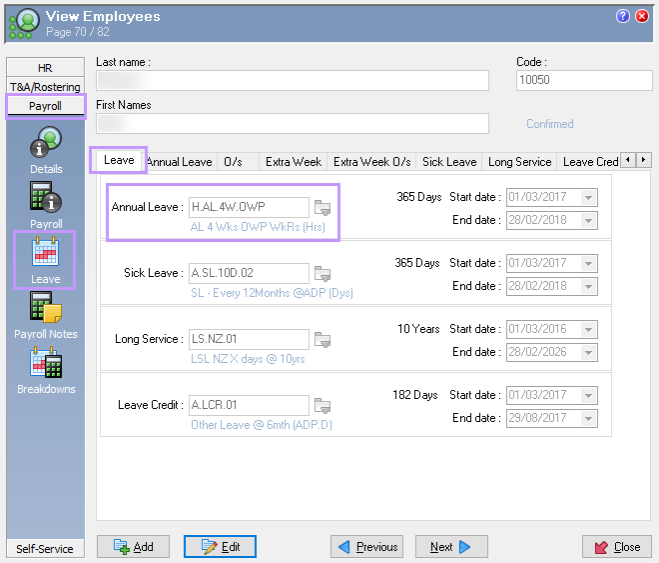
Task: Click the Annual Leave code field H.AL.4W.OWP
Action: click(x=249, y=207)
